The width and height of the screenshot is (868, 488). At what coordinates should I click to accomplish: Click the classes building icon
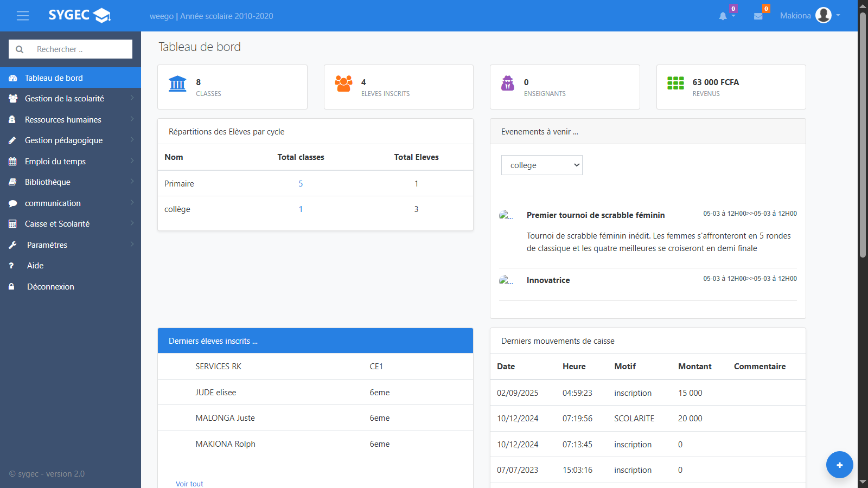pos(177,84)
